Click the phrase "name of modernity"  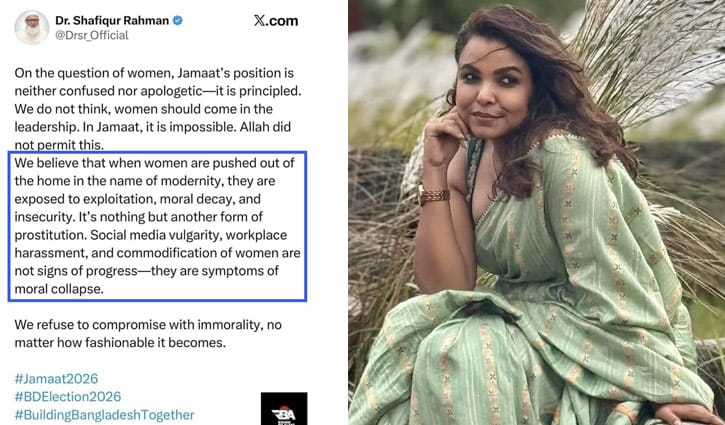tap(164, 181)
